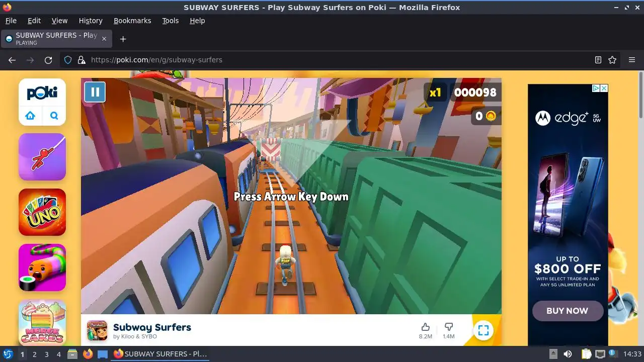644x362 pixels.
Task: Close the ad with the X icon
Action: click(x=604, y=88)
